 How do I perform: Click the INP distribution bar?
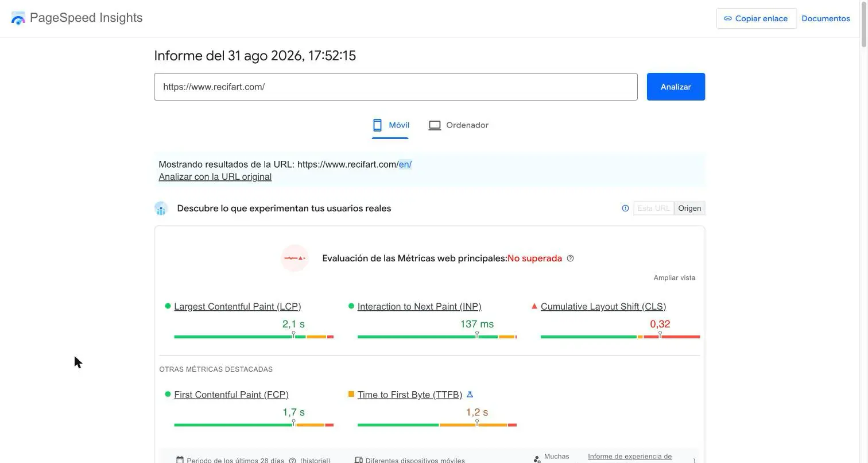click(x=437, y=337)
